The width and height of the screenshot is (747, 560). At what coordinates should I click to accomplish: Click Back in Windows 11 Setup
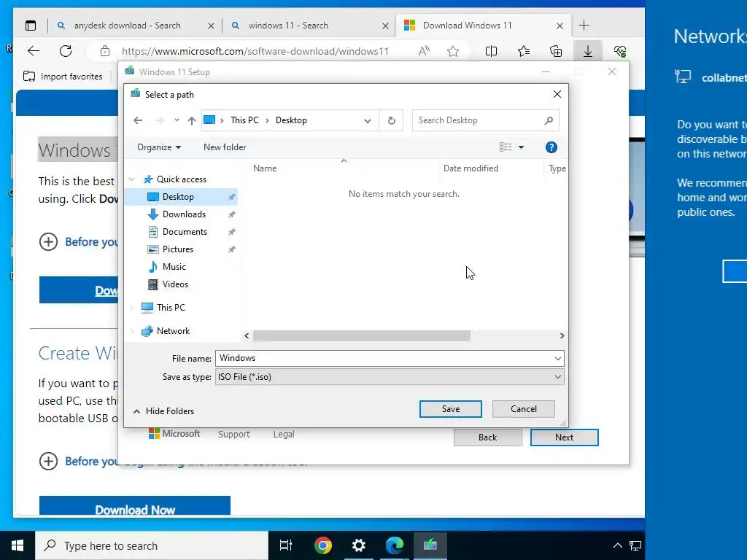tap(487, 437)
